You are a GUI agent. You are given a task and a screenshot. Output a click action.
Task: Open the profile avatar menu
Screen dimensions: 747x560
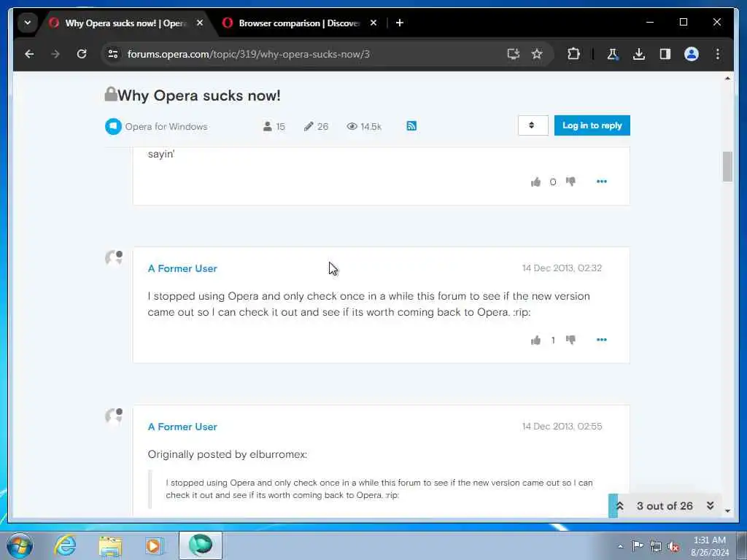tap(692, 54)
